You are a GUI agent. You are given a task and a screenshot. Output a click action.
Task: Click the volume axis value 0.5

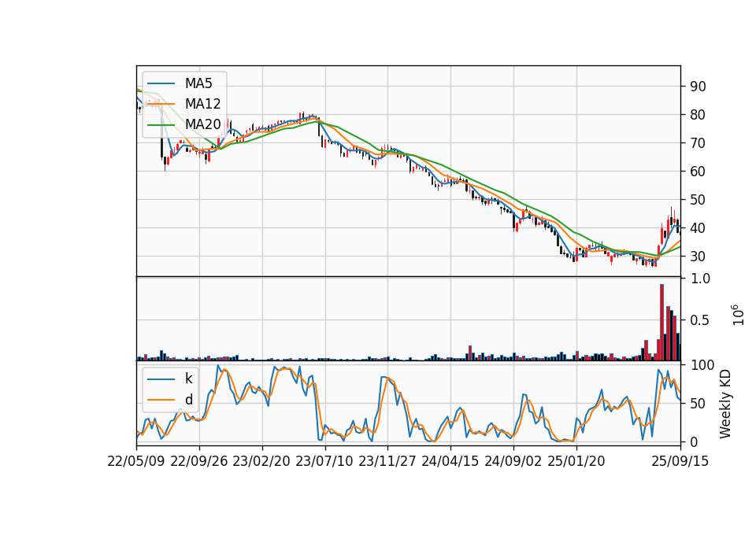tap(699, 320)
